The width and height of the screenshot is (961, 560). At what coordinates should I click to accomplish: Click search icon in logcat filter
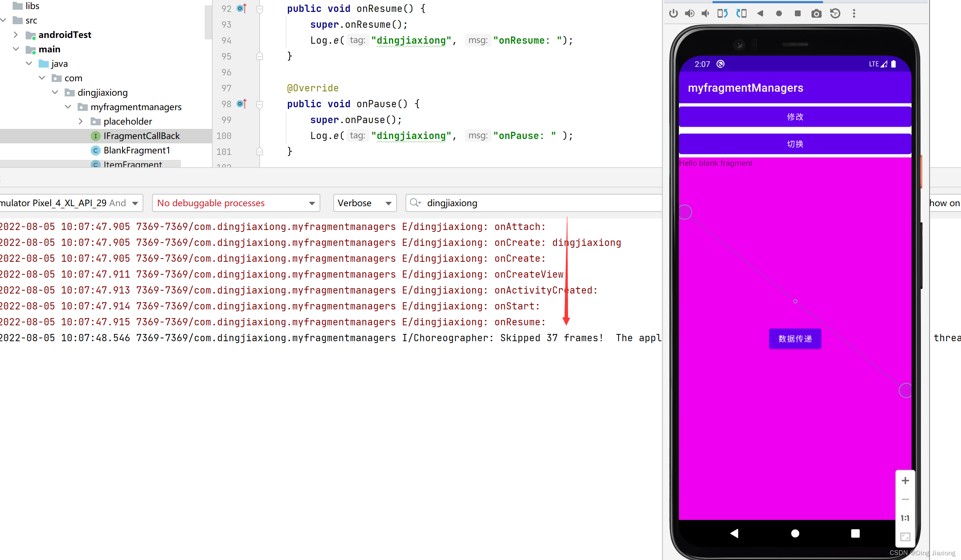point(415,203)
